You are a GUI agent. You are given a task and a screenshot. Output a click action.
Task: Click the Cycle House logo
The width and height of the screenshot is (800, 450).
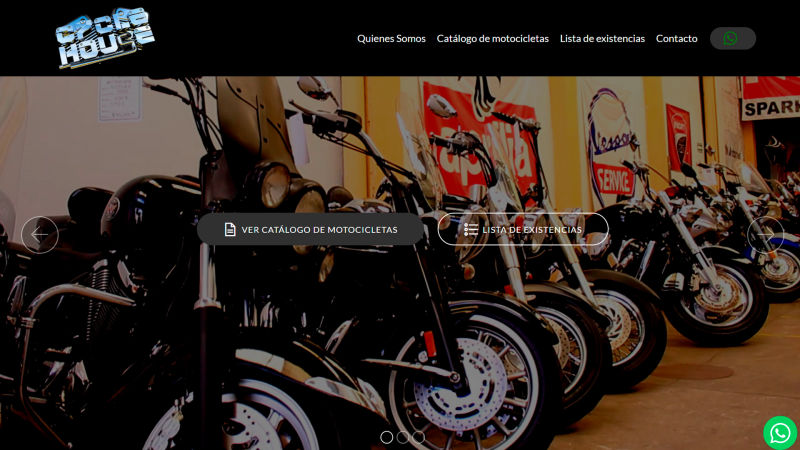105,38
